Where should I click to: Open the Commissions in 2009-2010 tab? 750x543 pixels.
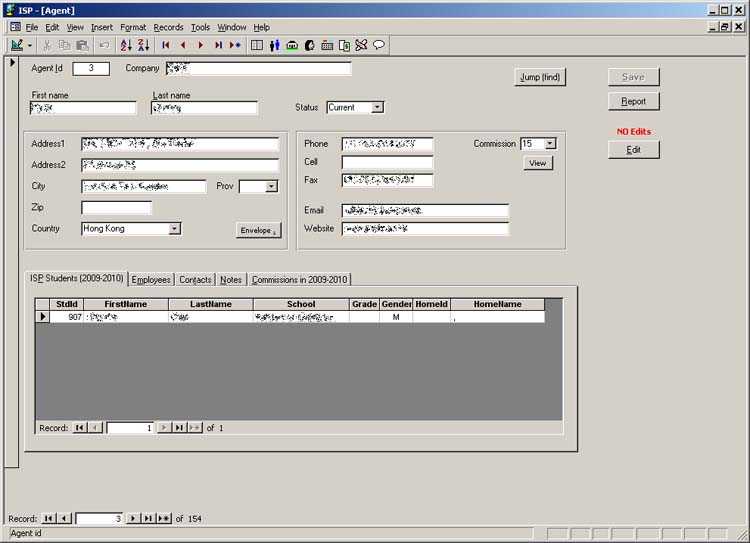pyautogui.click(x=300, y=280)
